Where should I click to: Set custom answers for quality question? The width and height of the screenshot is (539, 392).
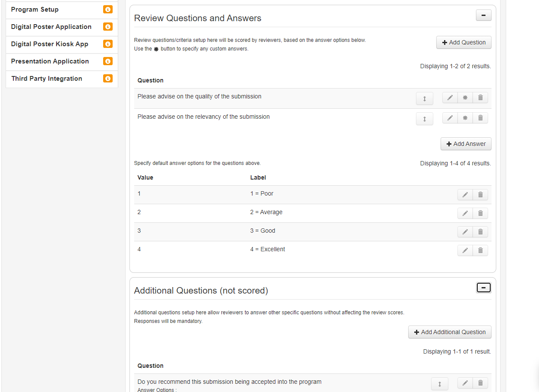click(465, 98)
